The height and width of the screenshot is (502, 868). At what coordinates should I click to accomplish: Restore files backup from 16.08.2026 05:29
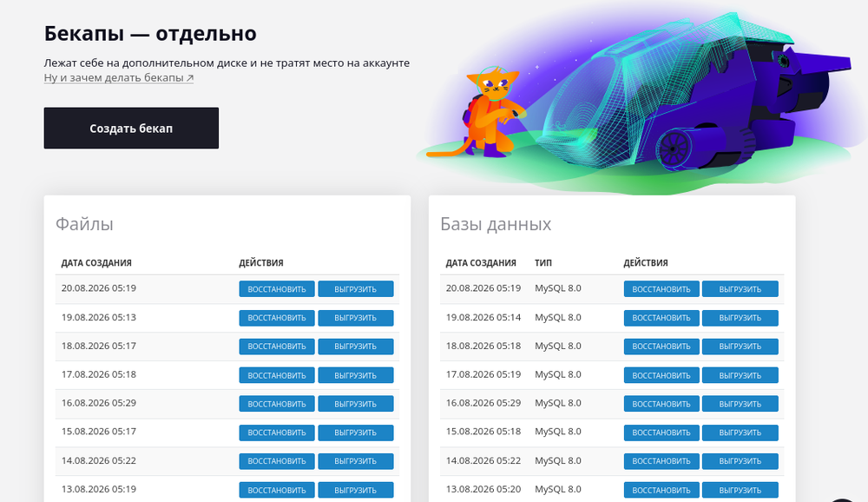[277, 403]
